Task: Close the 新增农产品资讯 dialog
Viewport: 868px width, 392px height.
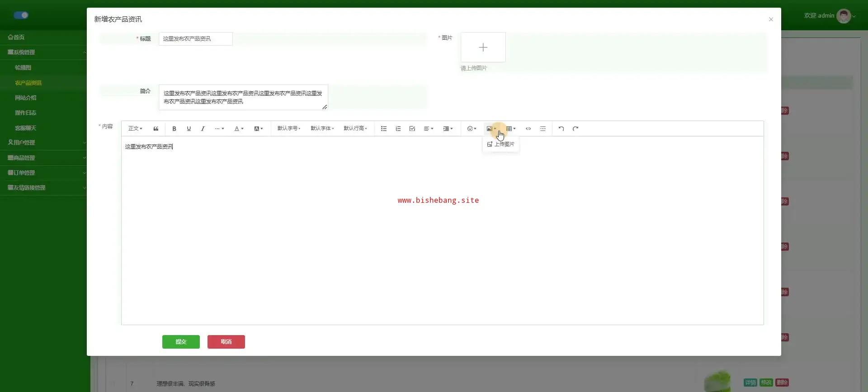Action: pos(771,19)
